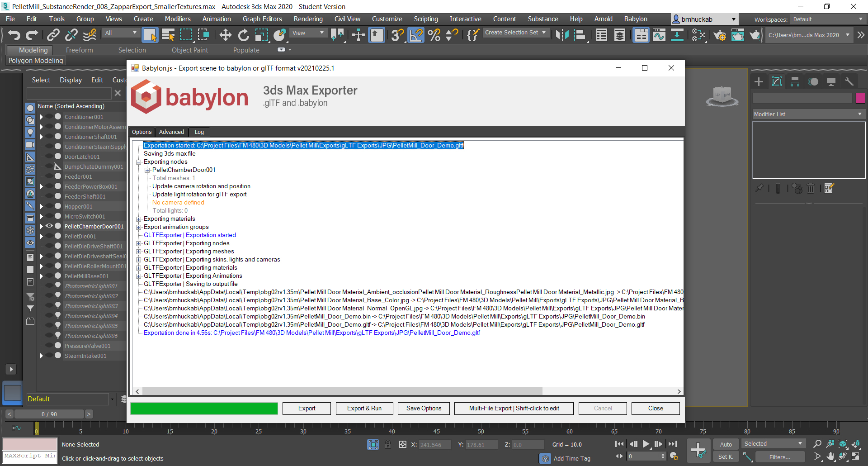Click the Save Options button

pyautogui.click(x=424, y=408)
